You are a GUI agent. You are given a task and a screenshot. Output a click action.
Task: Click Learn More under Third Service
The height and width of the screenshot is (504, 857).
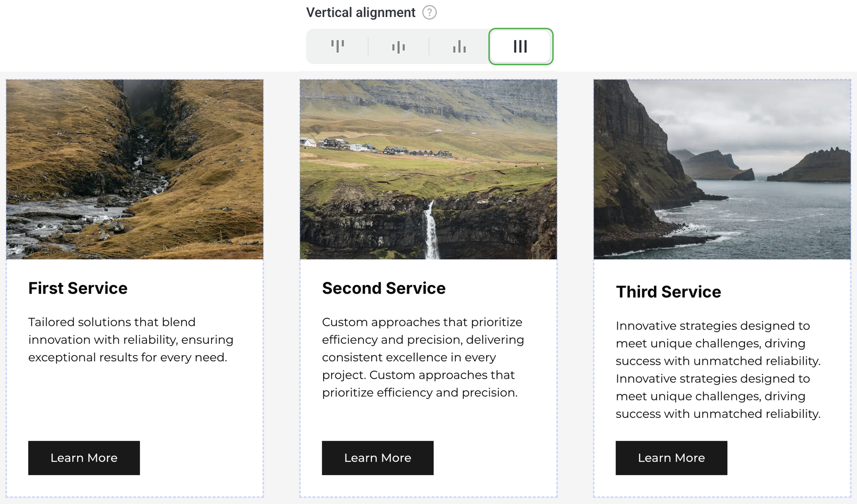(x=671, y=458)
